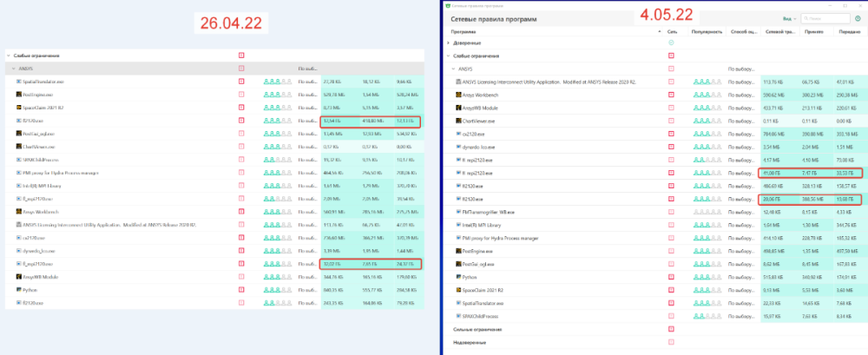868x355 pixels.
Task: Toggle network rule for Недоверенные group
Action: click(672, 342)
